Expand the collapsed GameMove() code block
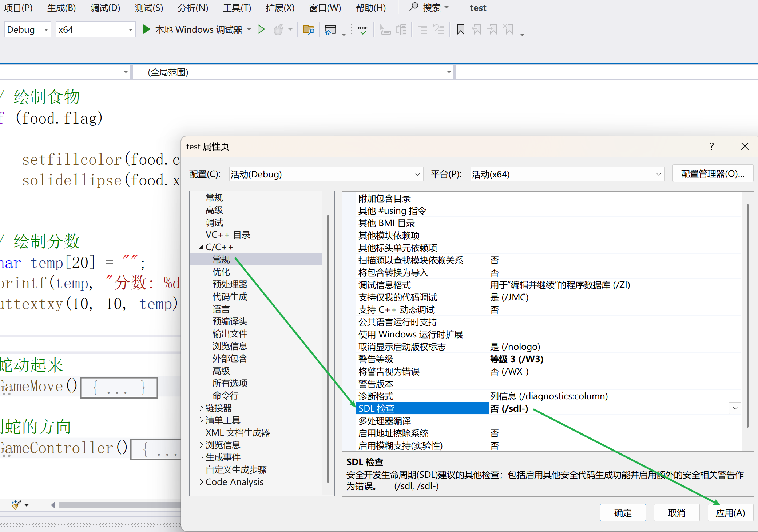Viewport: 758px width, 532px height. (x=119, y=388)
